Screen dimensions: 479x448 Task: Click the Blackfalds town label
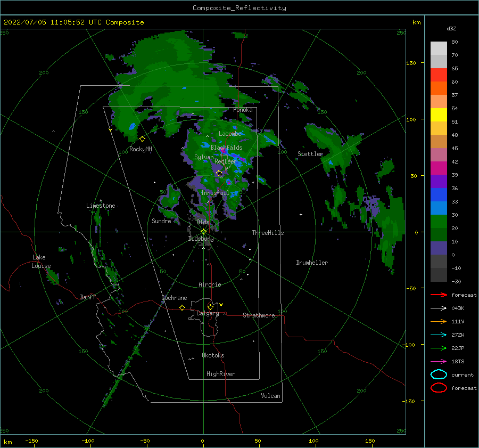click(226, 148)
